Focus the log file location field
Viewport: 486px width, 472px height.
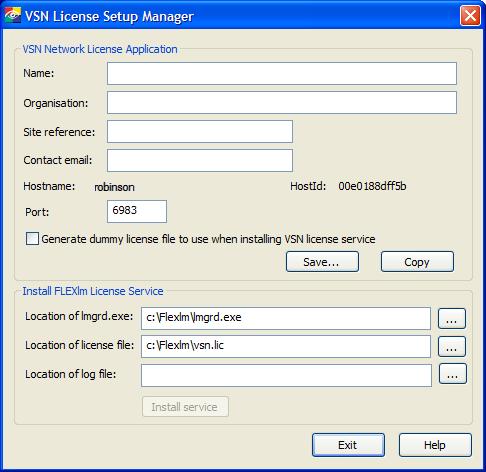click(286, 375)
